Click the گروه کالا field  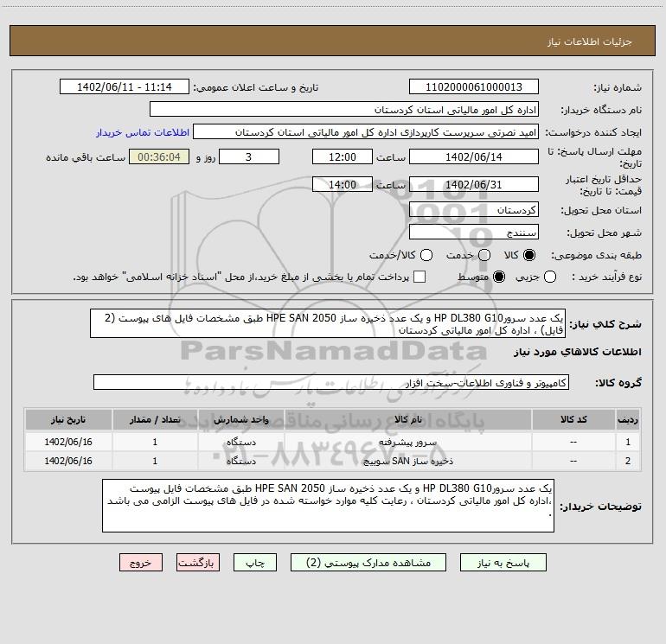(331, 382)
